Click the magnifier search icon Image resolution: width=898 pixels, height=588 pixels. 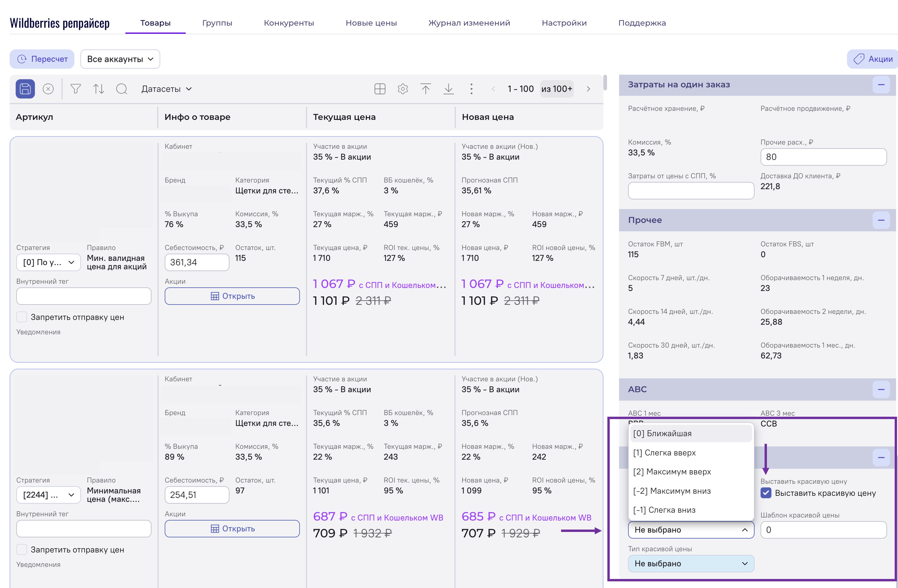click(x=122, y=89)
